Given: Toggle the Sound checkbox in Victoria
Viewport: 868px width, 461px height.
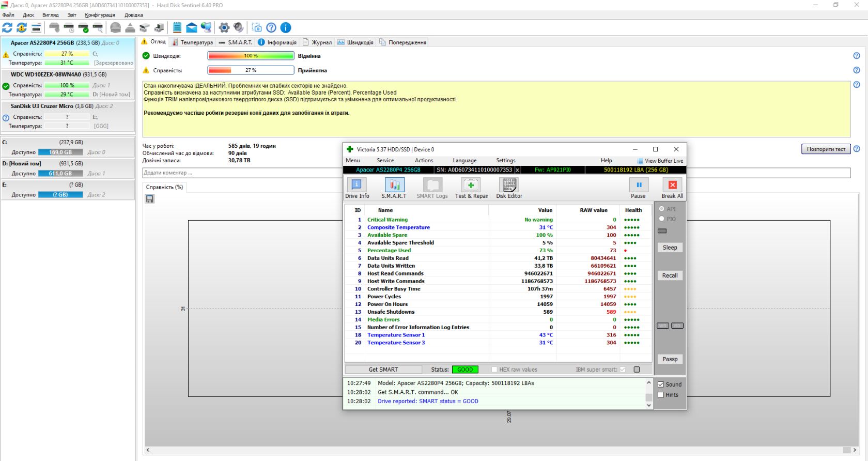Looking at the screenshot, I should (661, 385).
